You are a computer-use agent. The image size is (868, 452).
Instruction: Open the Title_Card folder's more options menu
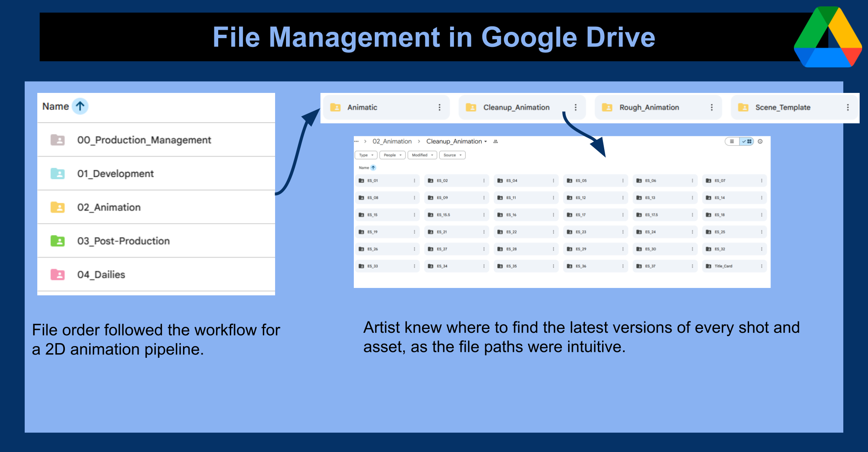[x=761, y=266]
